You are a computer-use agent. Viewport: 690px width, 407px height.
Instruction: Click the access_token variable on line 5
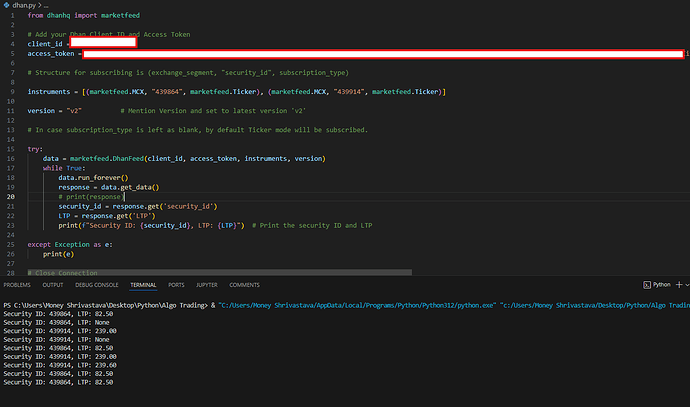coord(51,54)
